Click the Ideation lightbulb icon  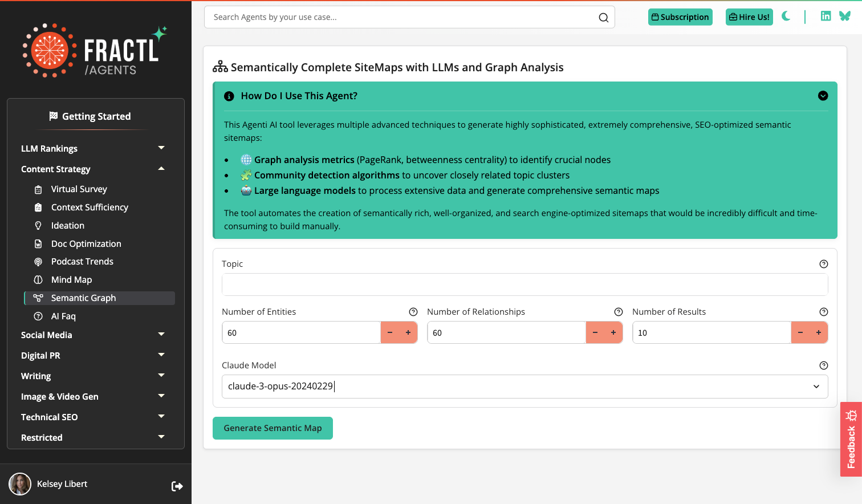[39, 225]
